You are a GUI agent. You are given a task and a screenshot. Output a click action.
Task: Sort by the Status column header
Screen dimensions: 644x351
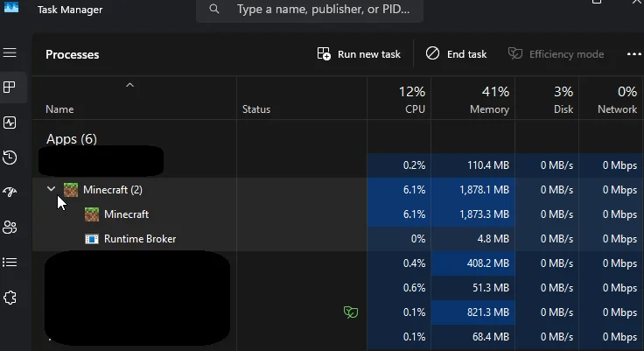[x=256, y=109]
